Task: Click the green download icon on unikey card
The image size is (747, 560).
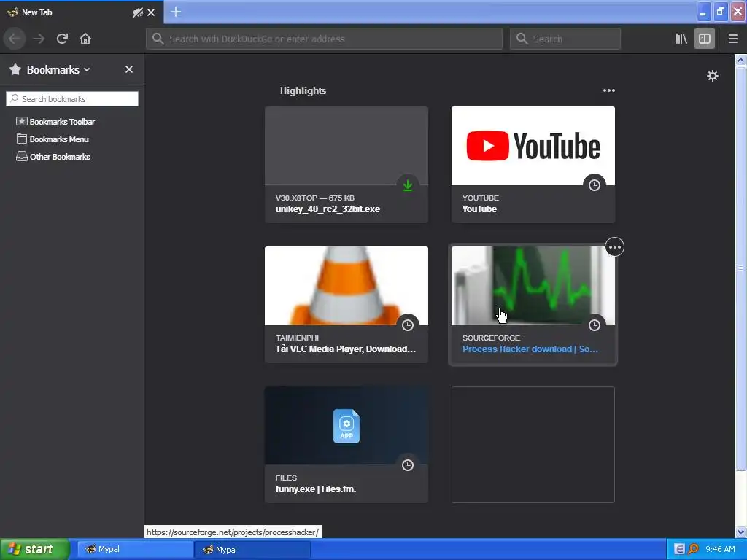Action: coord(407,185)
